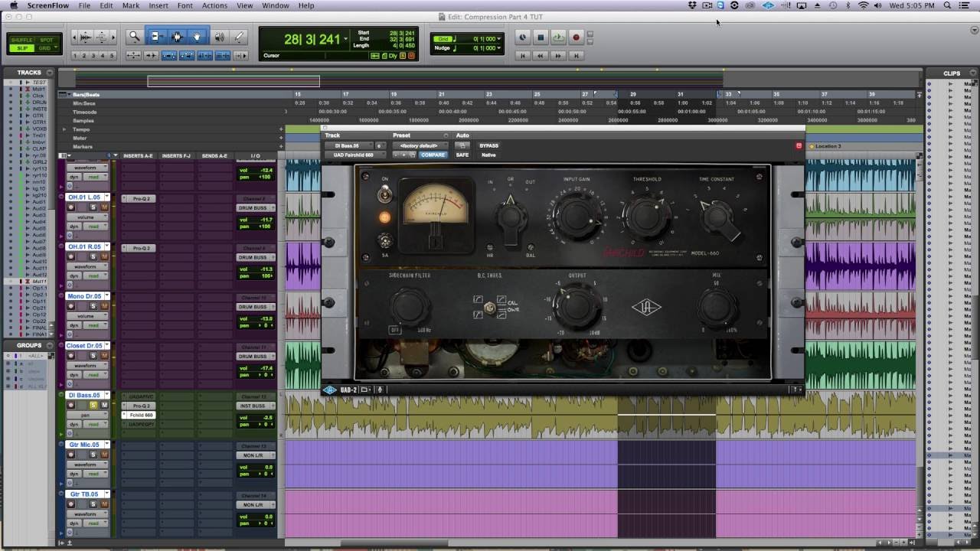Click the Stop transport button
Screen dimensions: 980x551
click(541, 37)
